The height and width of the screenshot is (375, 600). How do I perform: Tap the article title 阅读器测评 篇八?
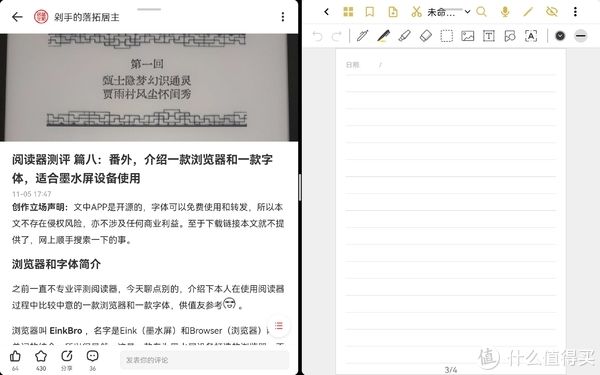[142, 169]
